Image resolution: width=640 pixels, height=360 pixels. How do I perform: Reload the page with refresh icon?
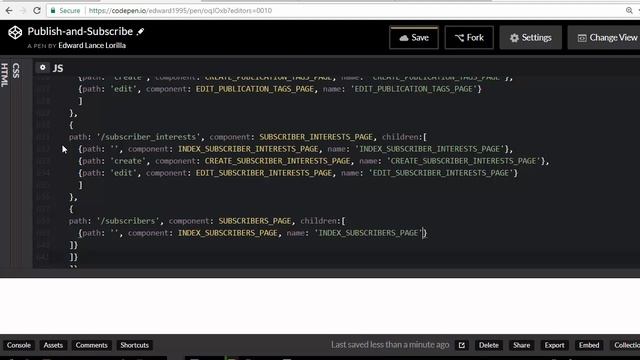[x=37, y=11]
